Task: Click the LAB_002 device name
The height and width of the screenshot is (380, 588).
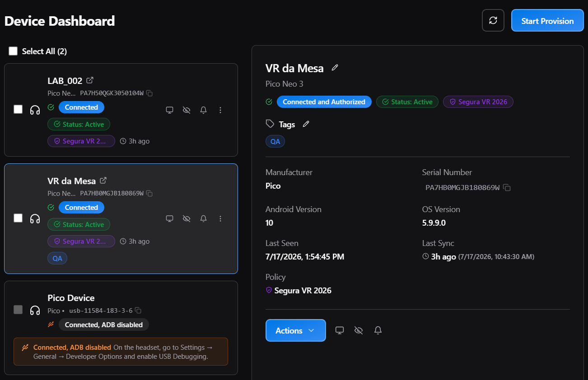Action: [65, 81]
